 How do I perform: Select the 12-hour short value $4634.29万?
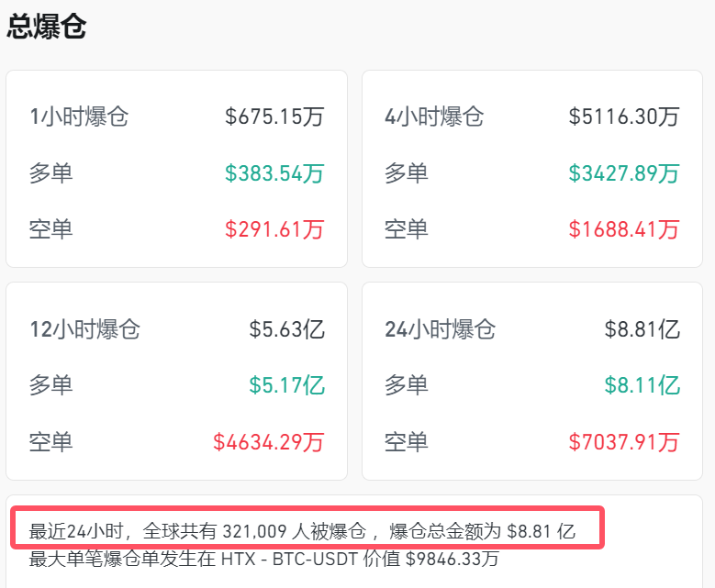pyautogui.click(x=269, y=442)
